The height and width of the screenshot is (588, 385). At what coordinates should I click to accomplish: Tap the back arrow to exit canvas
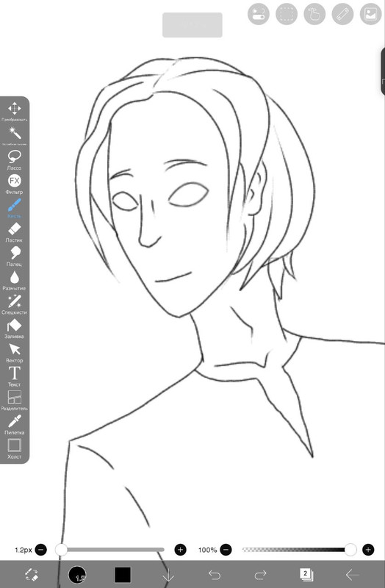[x=352, y=575]
